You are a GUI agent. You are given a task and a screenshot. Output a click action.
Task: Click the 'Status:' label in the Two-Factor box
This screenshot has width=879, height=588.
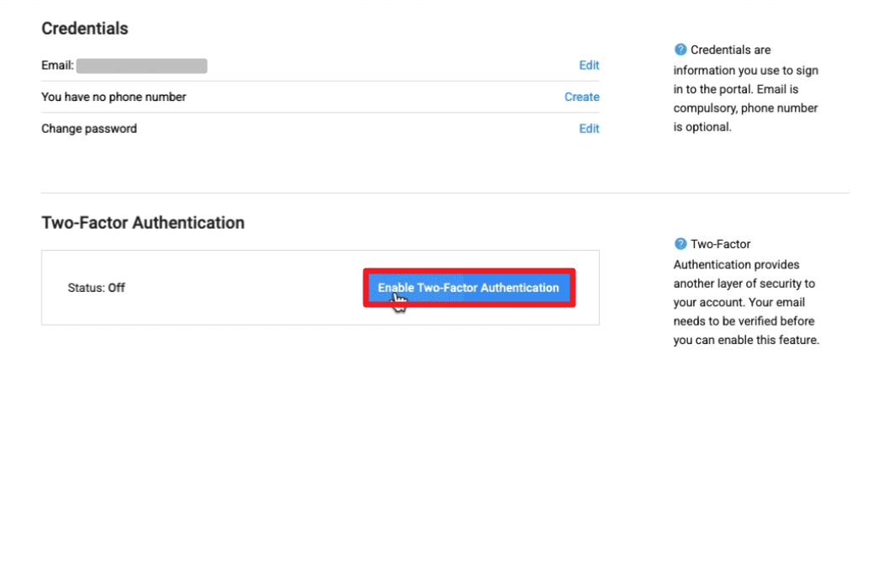pos(86,288)
